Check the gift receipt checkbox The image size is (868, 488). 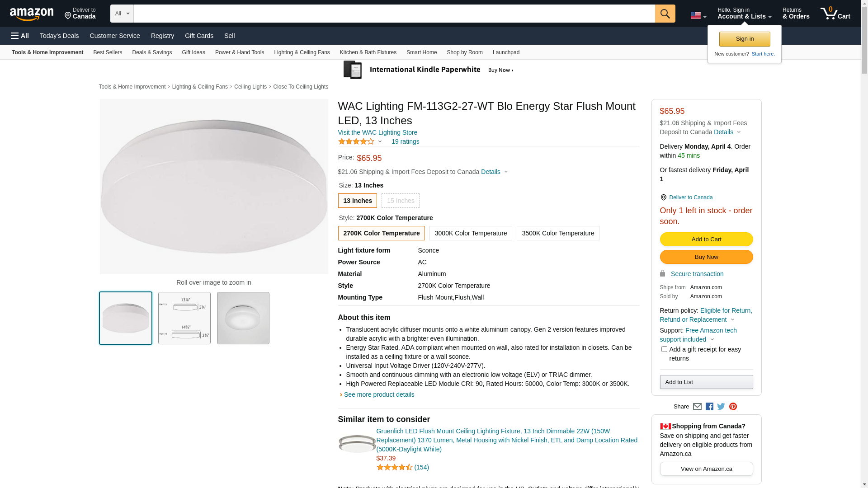pos(664,349)
